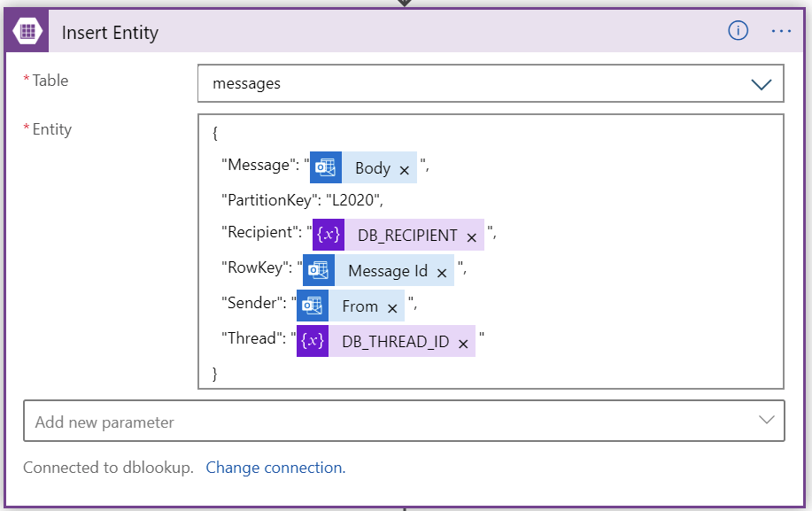Select the DB_THREAD_ID token label

tap(395, 342)
